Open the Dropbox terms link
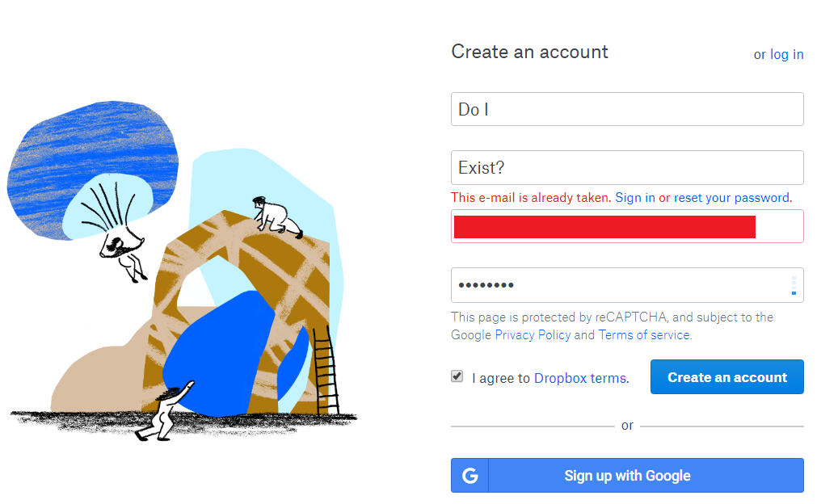The image size is (821, 504). 580,378
